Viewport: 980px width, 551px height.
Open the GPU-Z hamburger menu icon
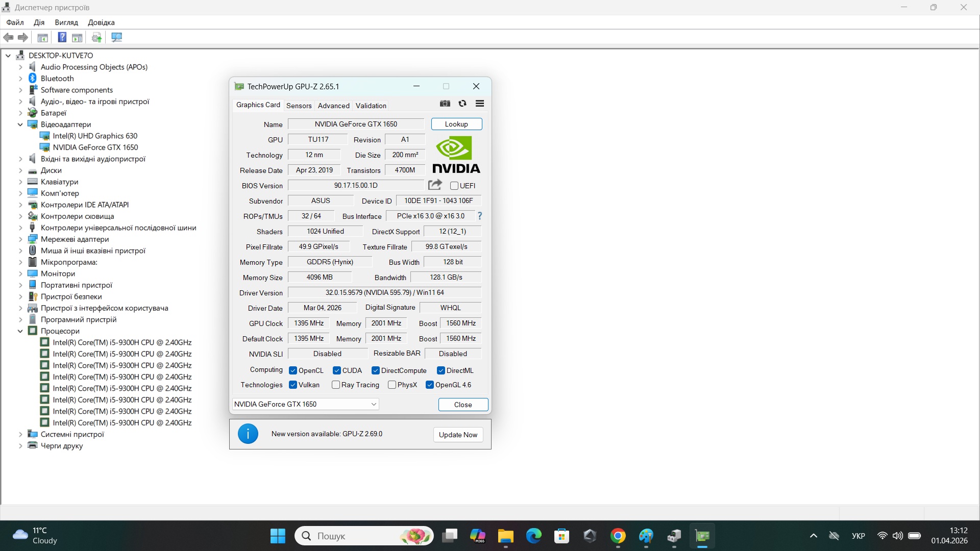click(x=480, y=104)
